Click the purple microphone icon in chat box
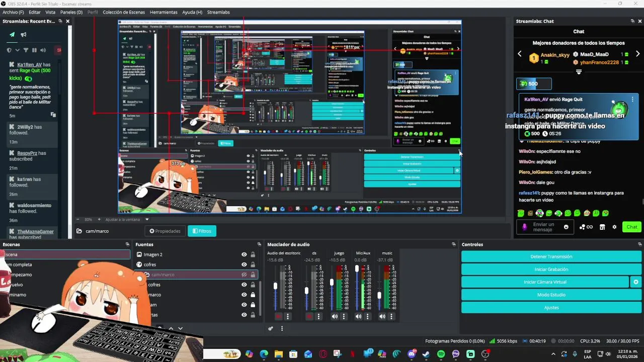Viewport: 644px width, 362px height. (525, 227)
